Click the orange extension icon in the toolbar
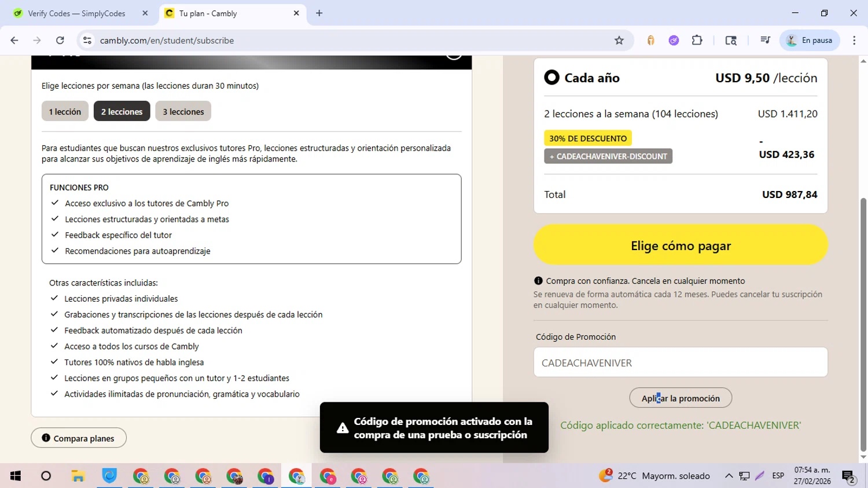868x488 pixels. pos(651,41)
